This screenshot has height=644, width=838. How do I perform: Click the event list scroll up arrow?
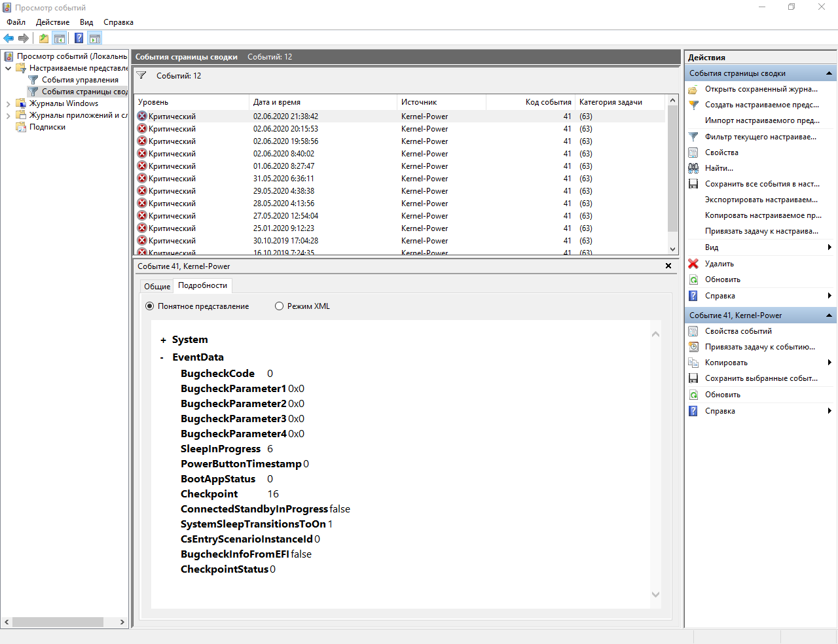pos(672,101)
